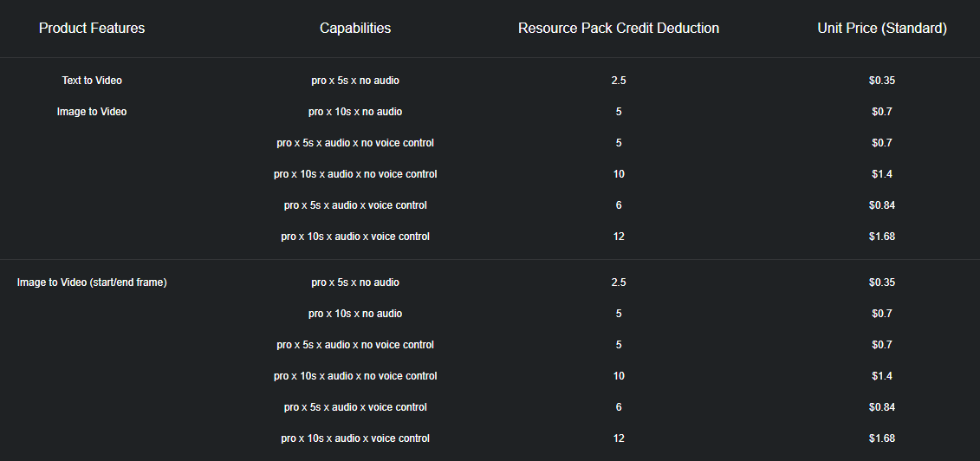This screenshot has height=461, width=980.
Task: Click the Product Features column header
Action: pyautogui.click(x=92, y=29)
